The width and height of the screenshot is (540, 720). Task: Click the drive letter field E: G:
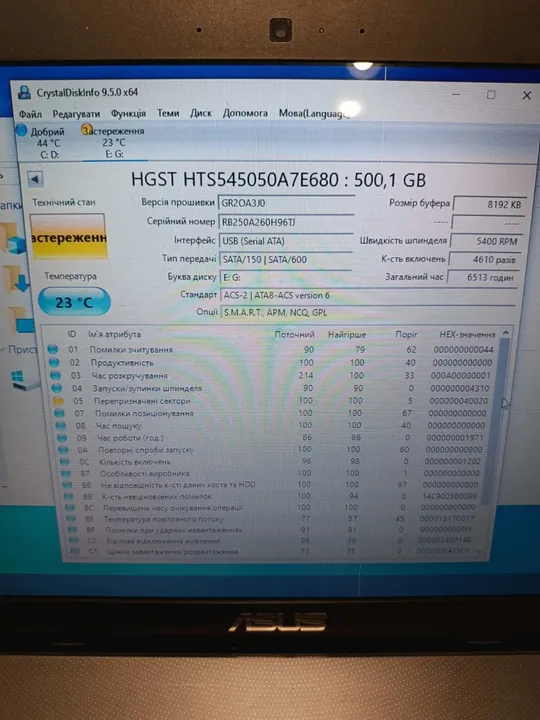(286, 277)
